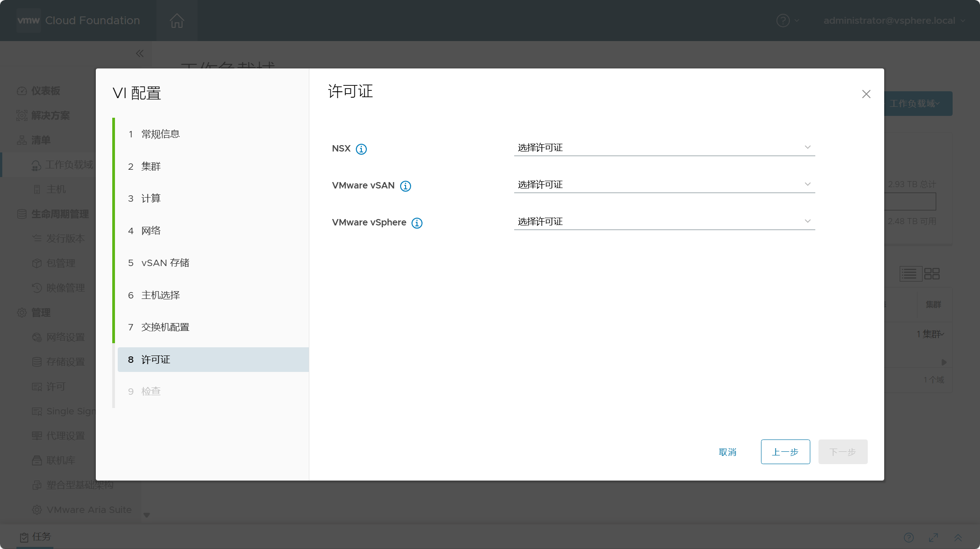Click the collapse-up double chevron icon

click(958, 538)
